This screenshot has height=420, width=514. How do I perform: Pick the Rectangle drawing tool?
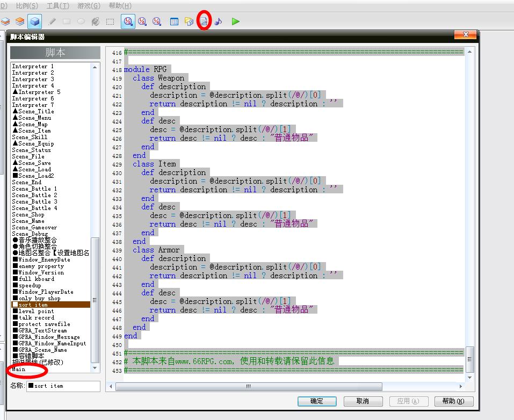click(x=67, y=21)
